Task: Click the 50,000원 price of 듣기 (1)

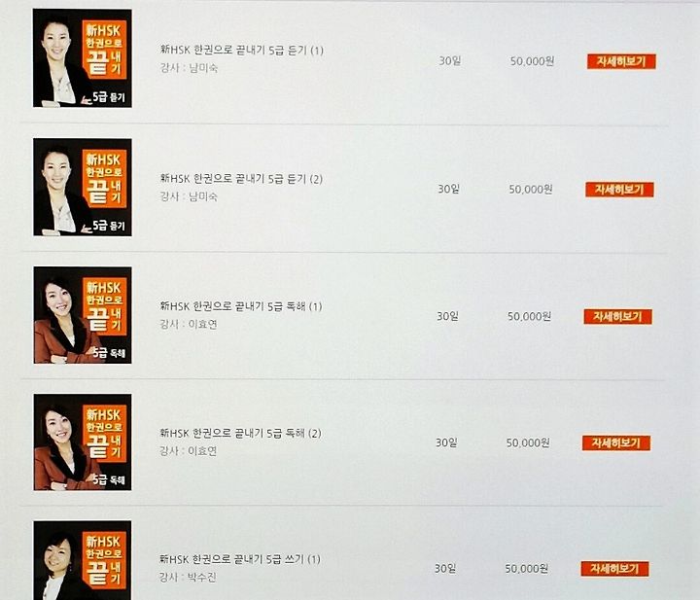Action: tap(532, 61)
